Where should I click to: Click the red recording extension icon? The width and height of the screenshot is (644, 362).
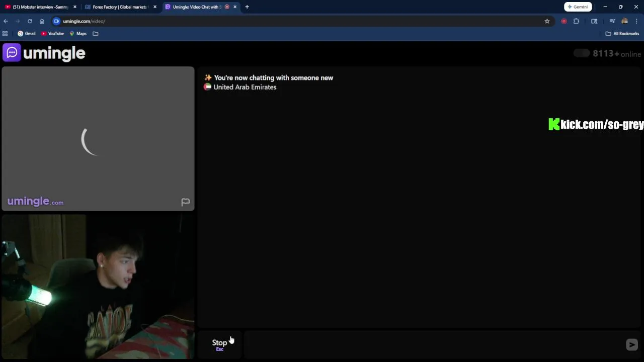click(563, 21)
